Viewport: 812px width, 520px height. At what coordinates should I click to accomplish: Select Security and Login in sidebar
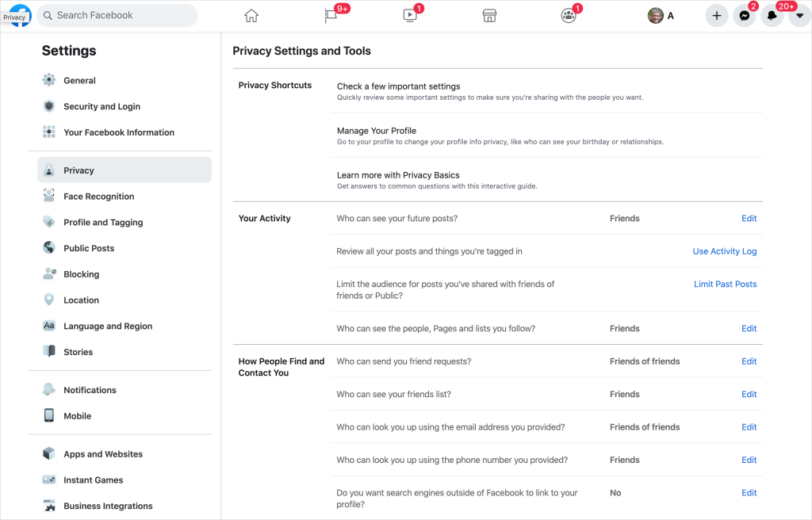(101, 106)
